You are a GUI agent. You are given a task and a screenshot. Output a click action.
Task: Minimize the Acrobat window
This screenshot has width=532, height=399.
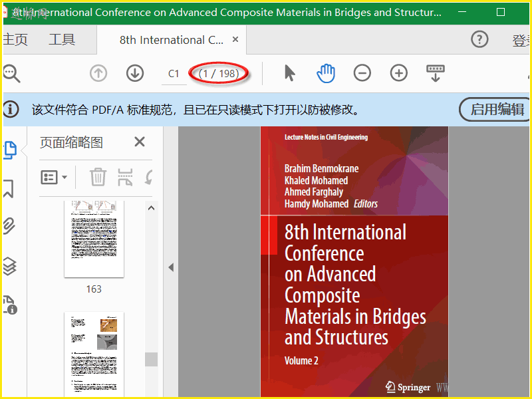tap(462, 12)
